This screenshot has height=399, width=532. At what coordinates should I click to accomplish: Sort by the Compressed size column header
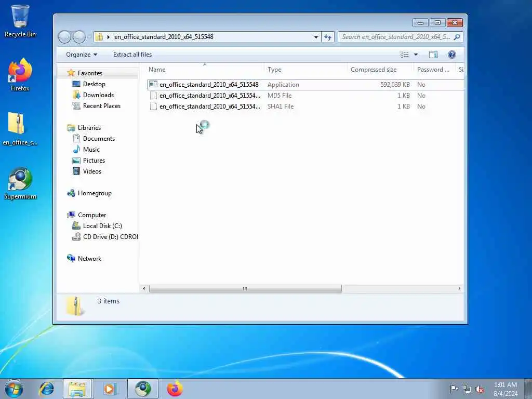380,70
